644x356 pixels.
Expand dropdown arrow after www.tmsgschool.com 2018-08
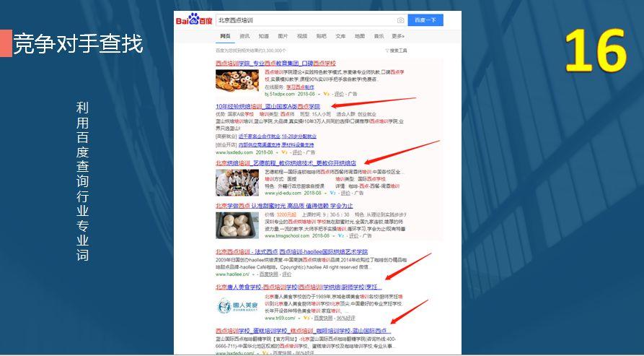[x=333, y=236]
